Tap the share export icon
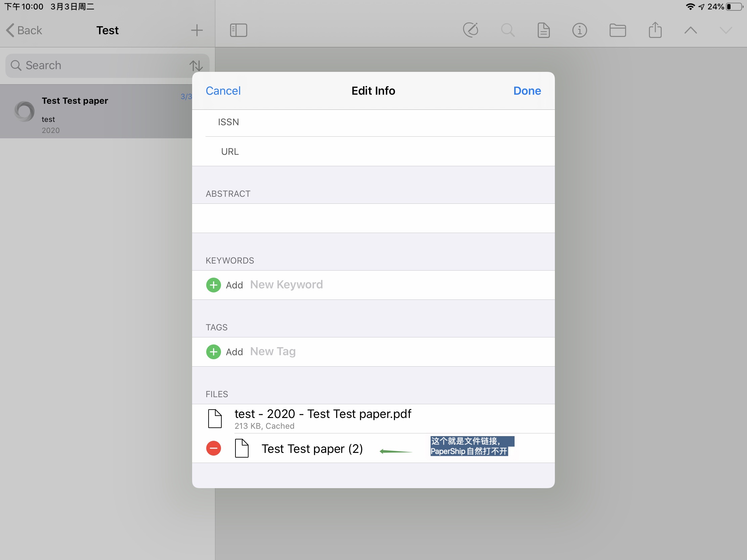 [655, 30]
